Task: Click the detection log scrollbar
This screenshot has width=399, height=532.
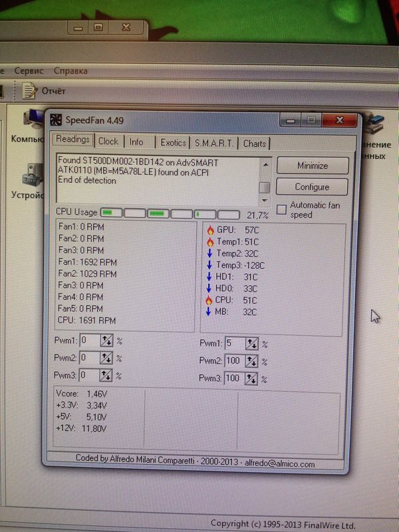Action: point(264,181)
